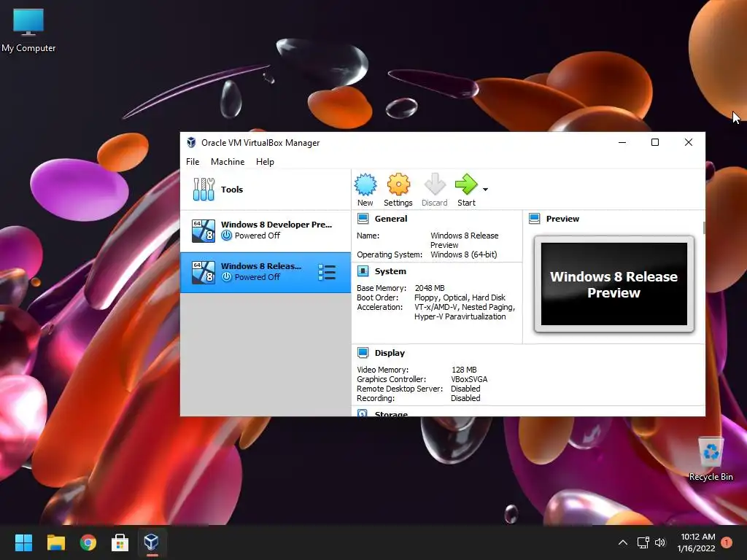Open the taskbar clock and date
This screenshot has height=560, width=747.
(697, 542)
